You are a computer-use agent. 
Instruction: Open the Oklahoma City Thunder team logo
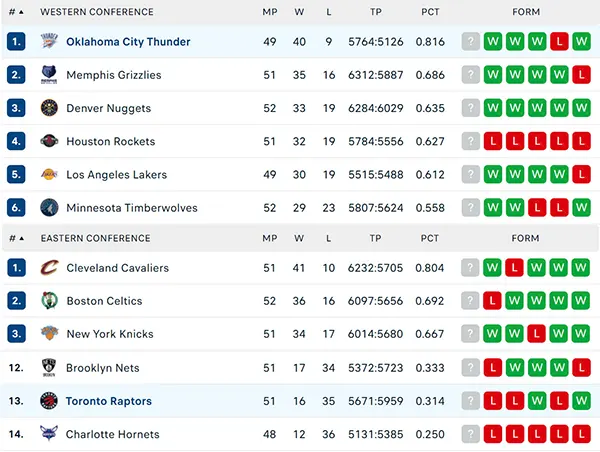click(49, 41)
